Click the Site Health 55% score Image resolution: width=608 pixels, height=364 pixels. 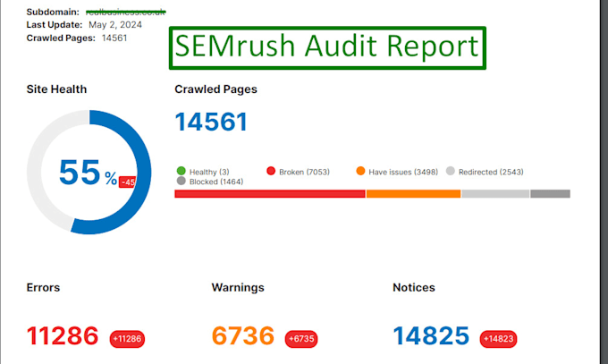[x=88, y=173]
